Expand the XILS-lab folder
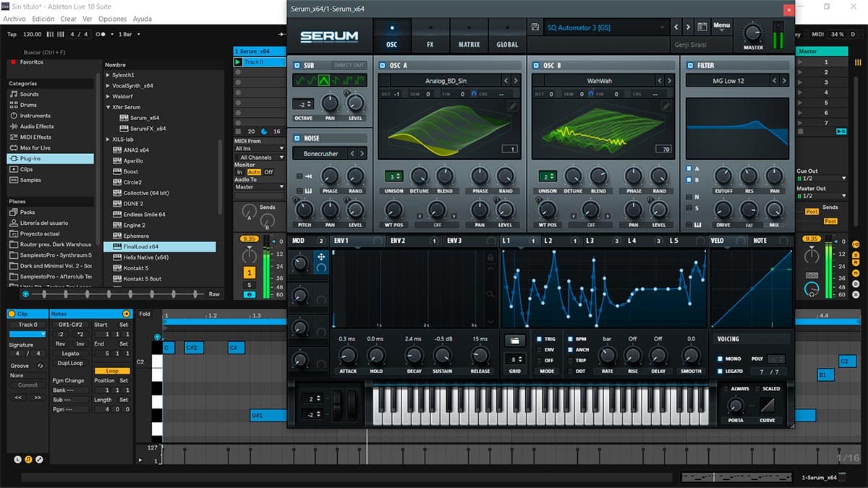The height and width of the screenshot is (488, 868). 108,140
